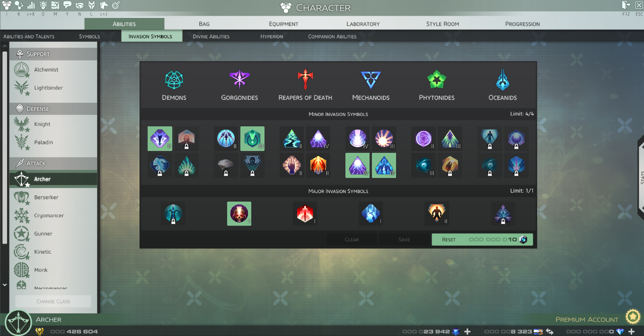Select the Gorgonides faction icon
644x336 pixels.
[x=239, y=80]
